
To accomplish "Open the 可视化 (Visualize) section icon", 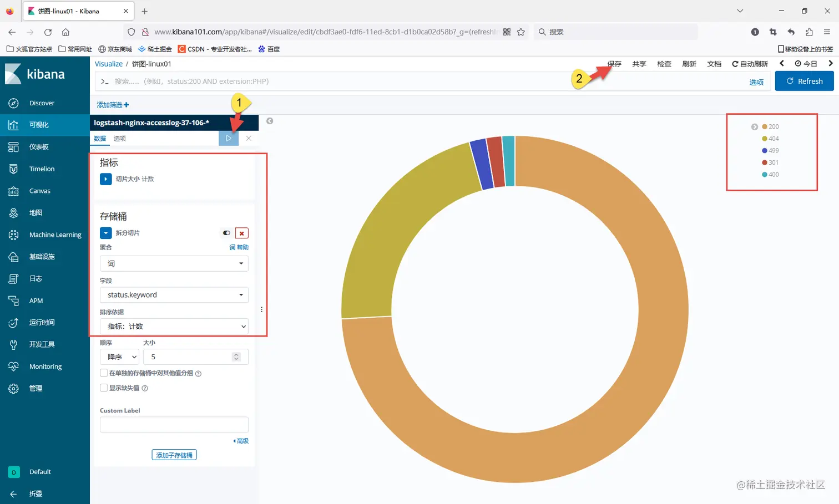I will click(13, 125).
